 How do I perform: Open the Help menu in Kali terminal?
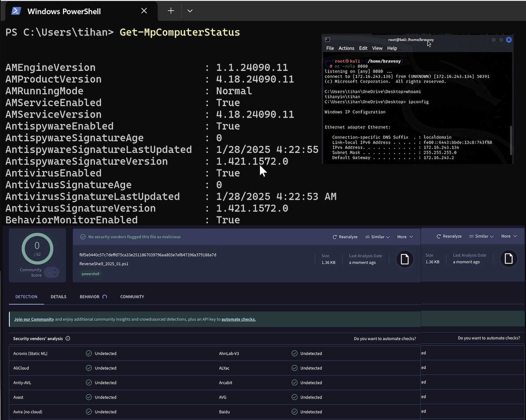coord(392,48)
